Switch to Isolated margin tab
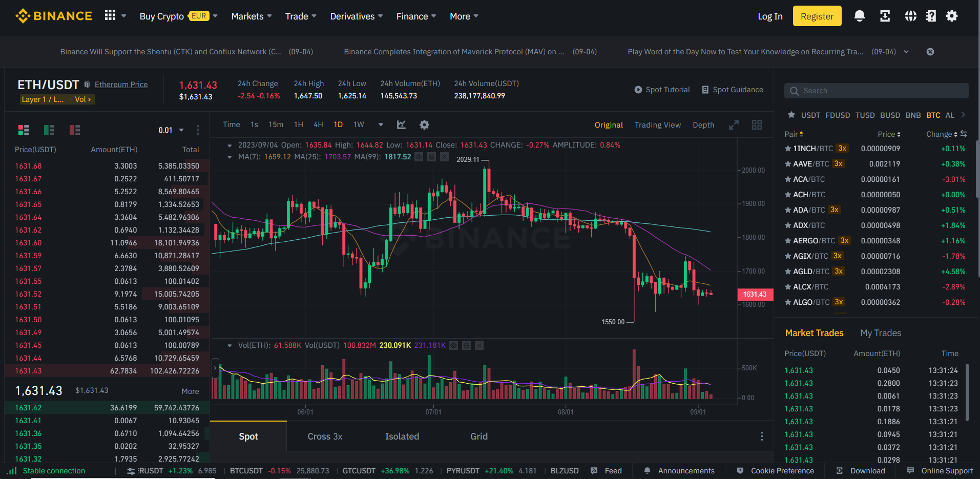This screenshot has width=980, height=479. (x=402, y=436)
